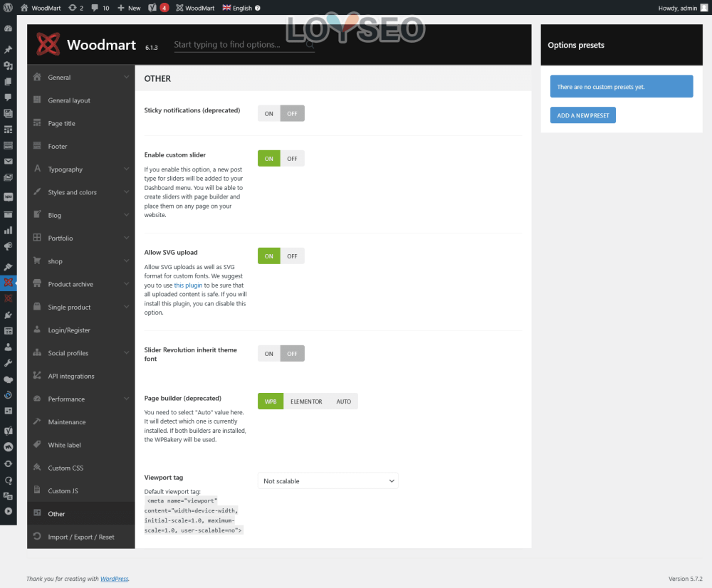Open the Viewport tag dropdown
Viewport: 712px width, 588px height.
[x=328, y=481]
